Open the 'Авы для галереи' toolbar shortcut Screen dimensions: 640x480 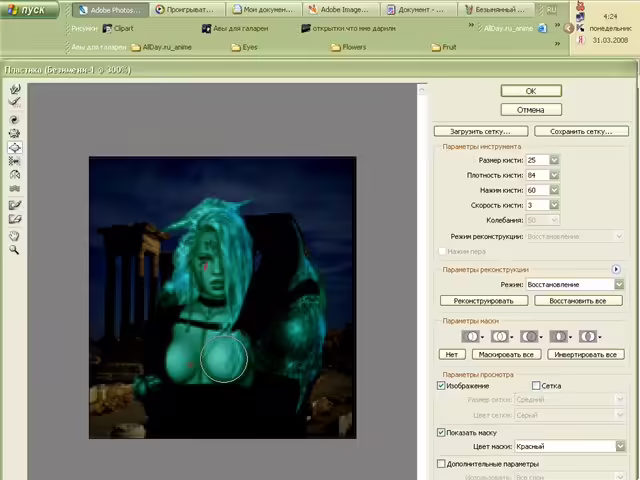[235, 29]
